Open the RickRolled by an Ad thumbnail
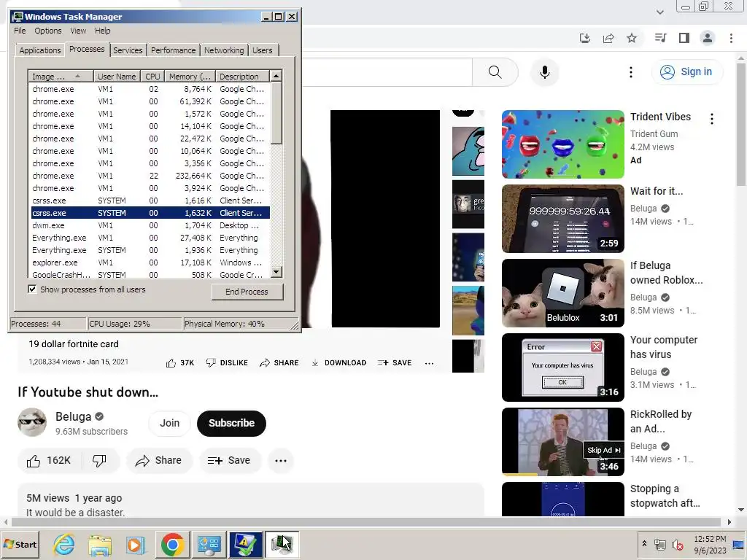 click(x=562, y=441)
